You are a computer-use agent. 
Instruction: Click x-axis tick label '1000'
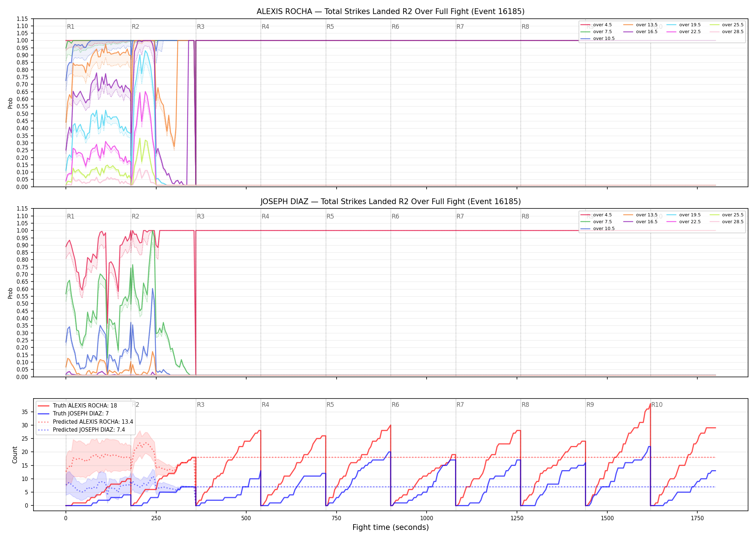pyautogui.click(x=427, y=518)
